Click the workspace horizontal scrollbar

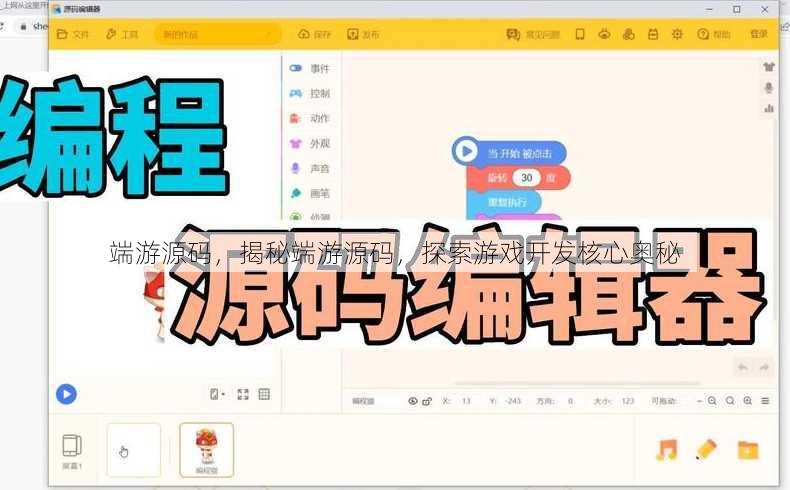[x=577, y=383]
